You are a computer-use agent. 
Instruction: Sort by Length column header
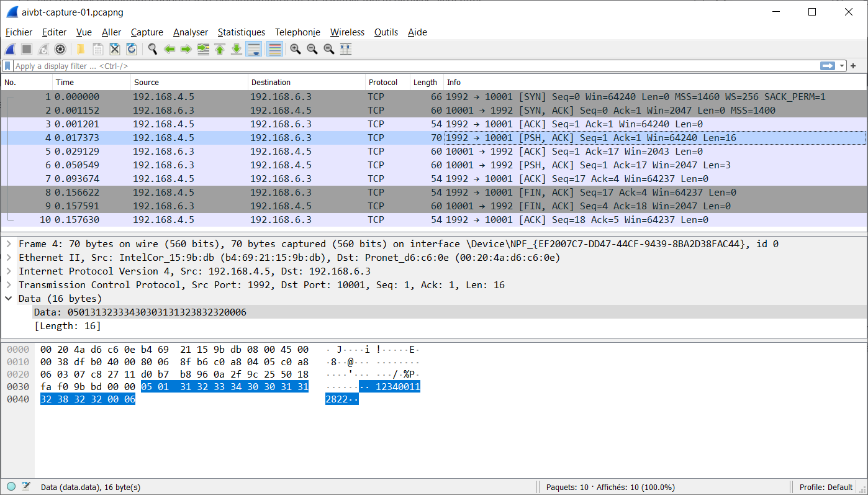427,82
